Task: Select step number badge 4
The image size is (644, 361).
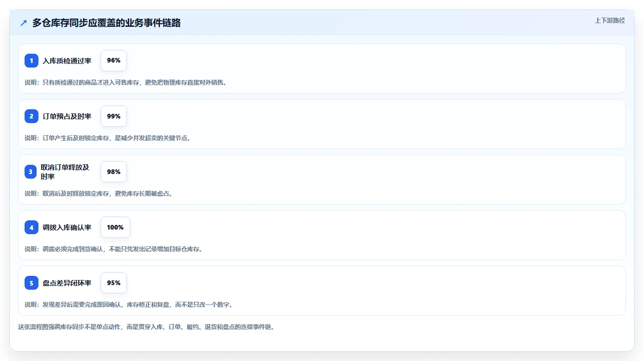Action: 32,227
